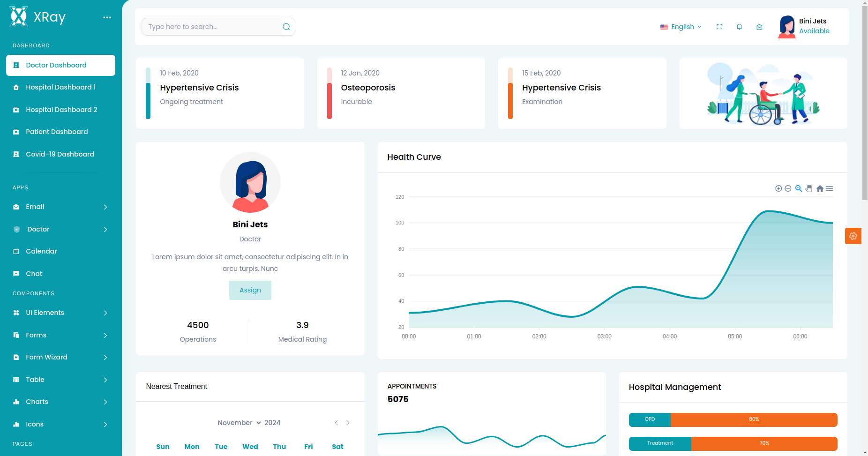Go to Covid-19 Dashboard menu item
This screenshot has height=456, width=868.
(60, 154)
